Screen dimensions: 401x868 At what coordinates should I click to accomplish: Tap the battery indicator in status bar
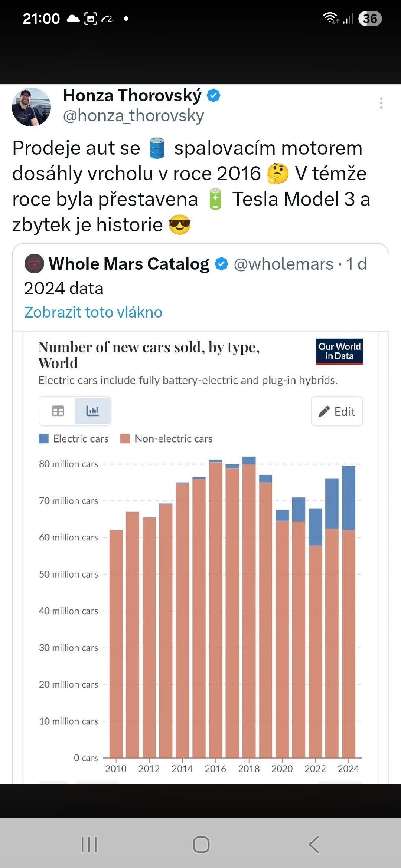click(370, 19)
